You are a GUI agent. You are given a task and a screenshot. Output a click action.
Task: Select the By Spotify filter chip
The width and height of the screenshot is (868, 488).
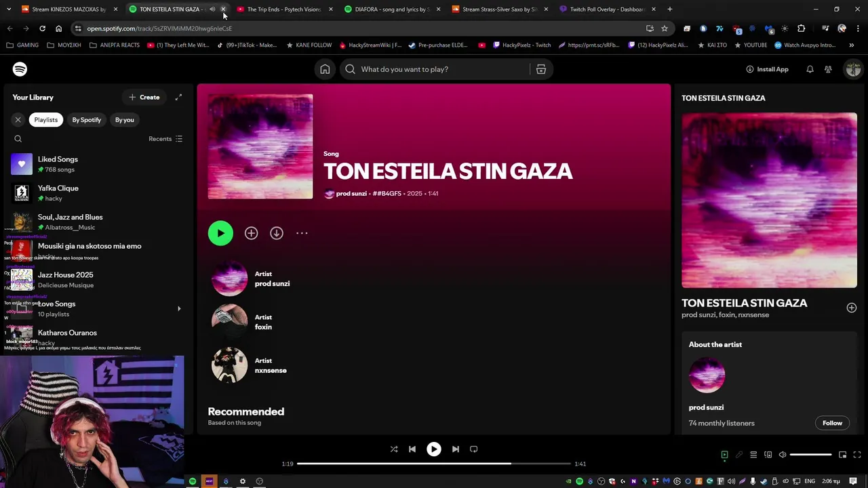[87, 120]
